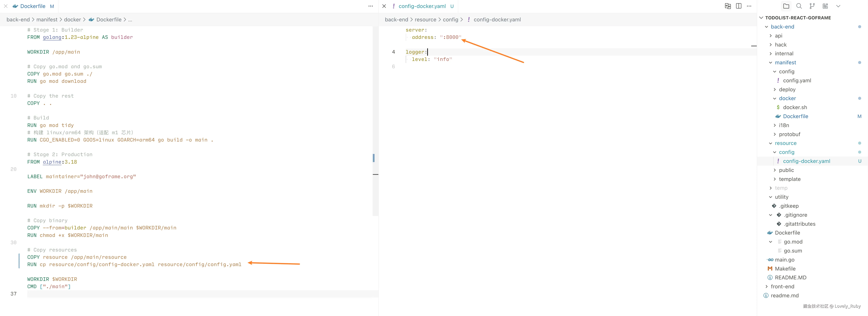
Task: Open the Source Control branch icon
Action: pyautogui.click(x=812, y=6)
